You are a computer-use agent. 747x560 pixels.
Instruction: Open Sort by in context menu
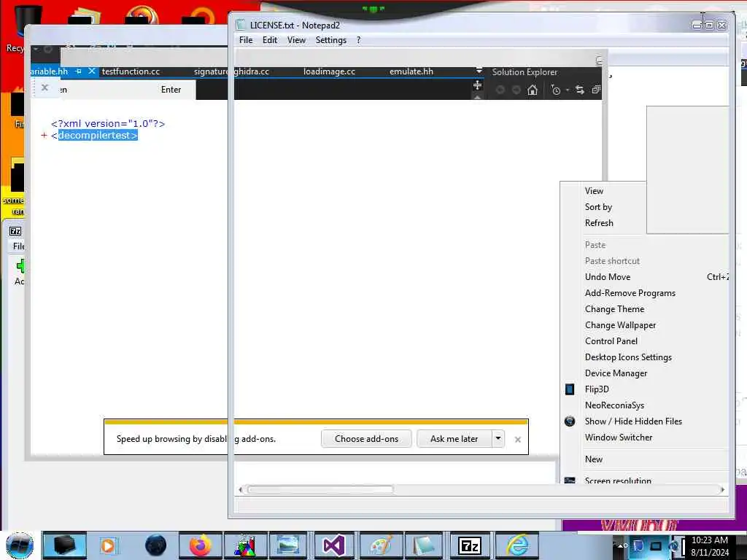coord(598,206)
